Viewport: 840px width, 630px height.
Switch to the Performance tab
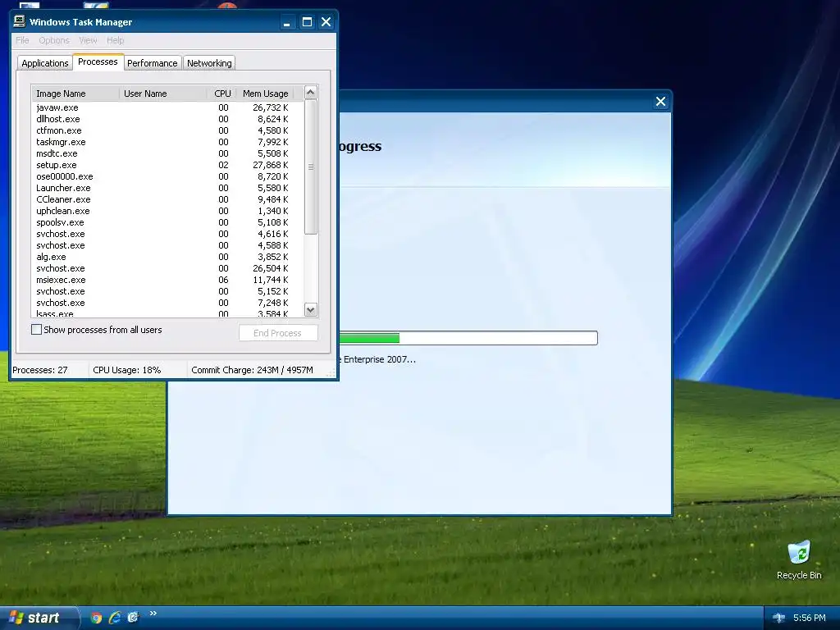[x=152, y=63]
